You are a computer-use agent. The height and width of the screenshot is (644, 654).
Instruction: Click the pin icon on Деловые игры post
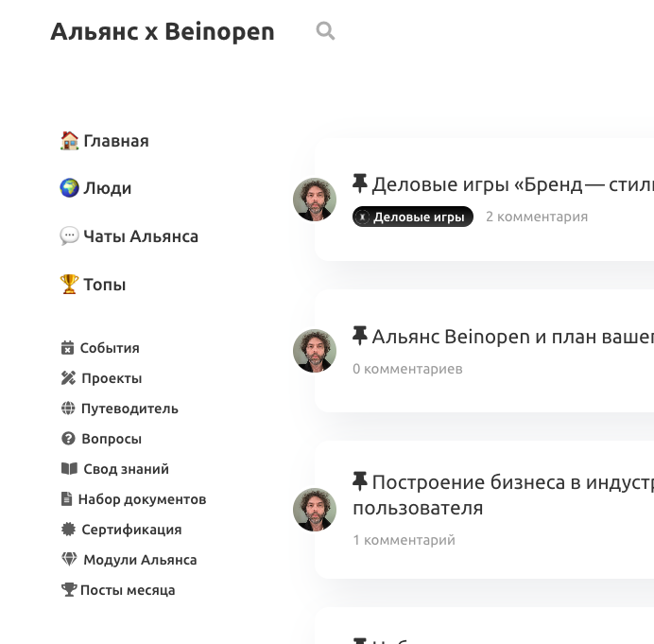[x=359, y=183]
